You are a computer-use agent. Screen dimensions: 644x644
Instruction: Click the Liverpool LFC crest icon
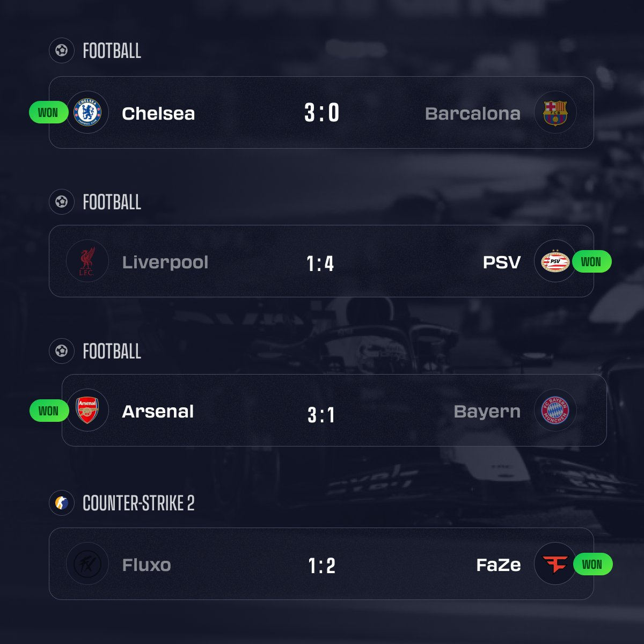click(87, 261)
